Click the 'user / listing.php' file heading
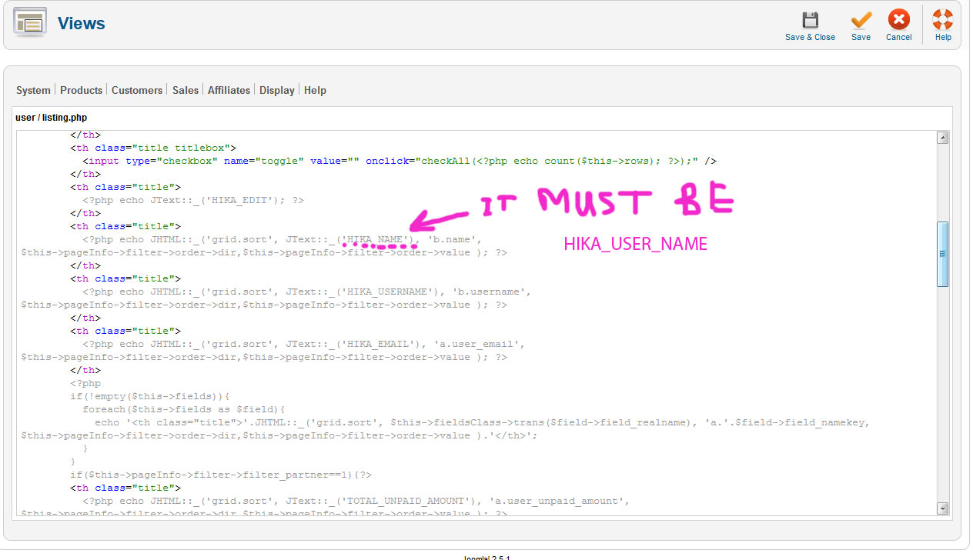This screenshot has width=973, height=560. tap(52, 118)
